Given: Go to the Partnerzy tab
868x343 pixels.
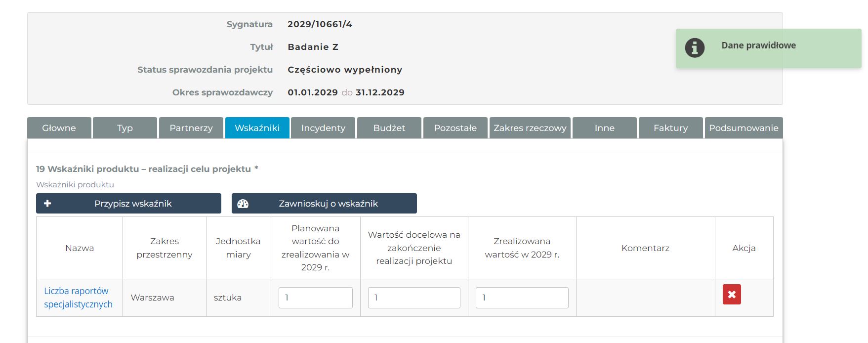Looking at the screenshot, I should click(191, 128).
